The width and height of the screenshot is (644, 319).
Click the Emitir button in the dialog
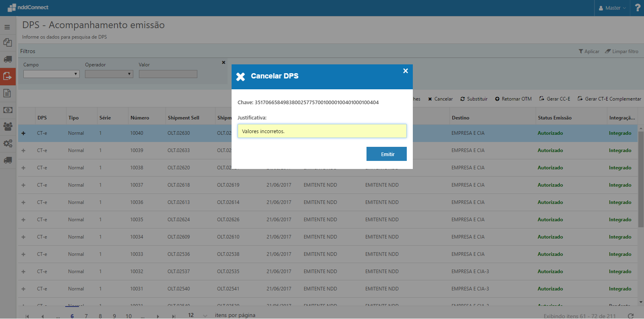[387, 154]
